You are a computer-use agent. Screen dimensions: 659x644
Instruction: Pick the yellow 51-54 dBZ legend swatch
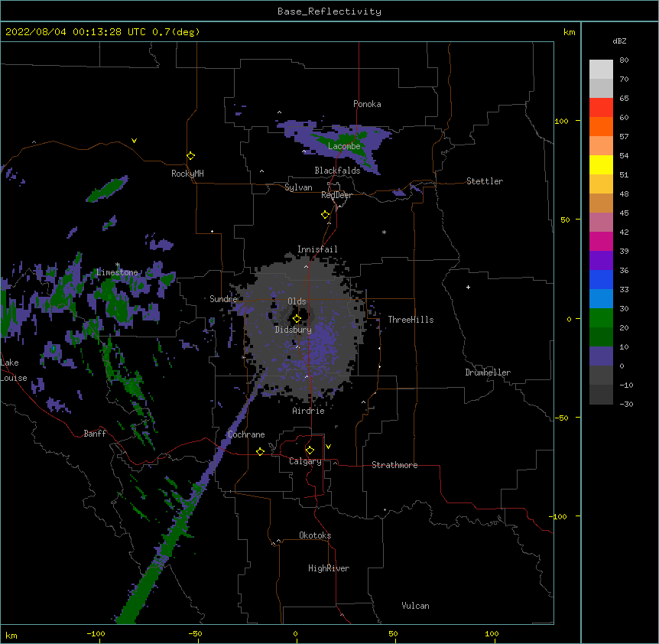tap(601, 164)
